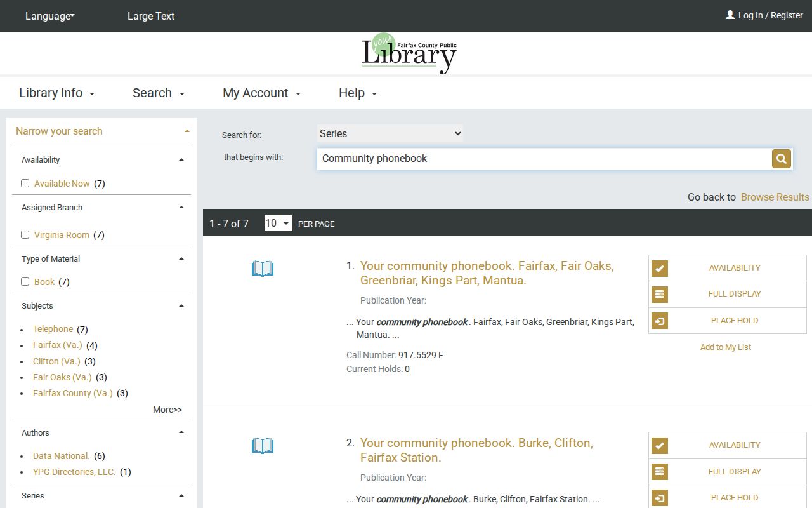Go back to Browse Results
Image resolution: width=812 pixels, height=508 pixels.
[x=775, y=197]
